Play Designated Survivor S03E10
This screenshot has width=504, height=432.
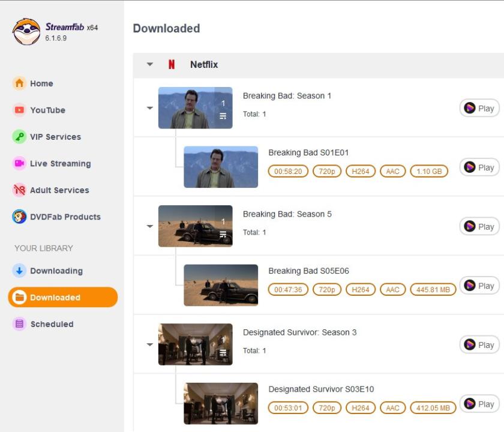479,404
